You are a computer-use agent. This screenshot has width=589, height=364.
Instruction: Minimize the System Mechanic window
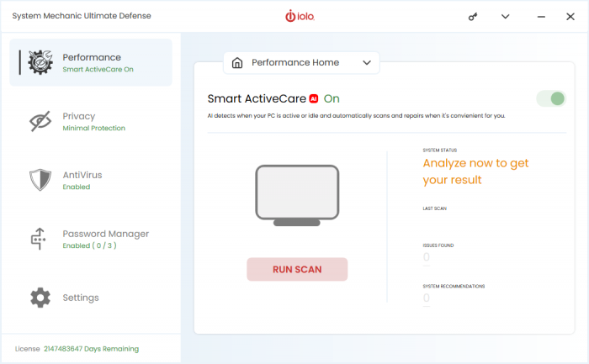(x=541, y=17)
